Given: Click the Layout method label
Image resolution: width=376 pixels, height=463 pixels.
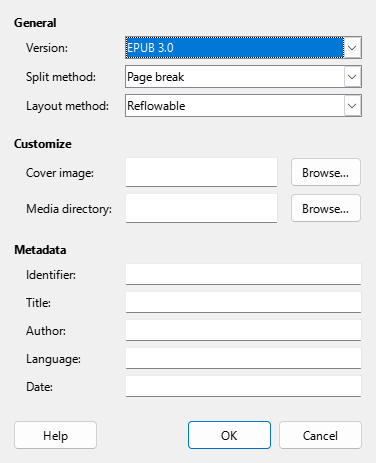Looking at the screenshot, I should [x=67, y=106].
